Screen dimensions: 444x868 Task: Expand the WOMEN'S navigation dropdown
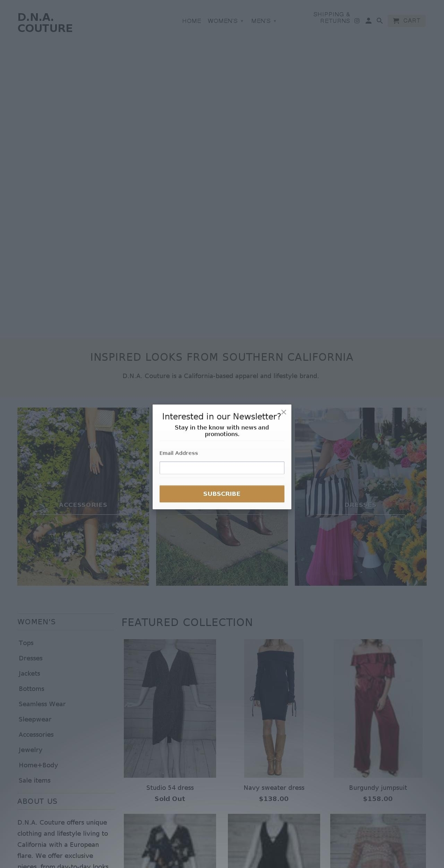point(226,21)
